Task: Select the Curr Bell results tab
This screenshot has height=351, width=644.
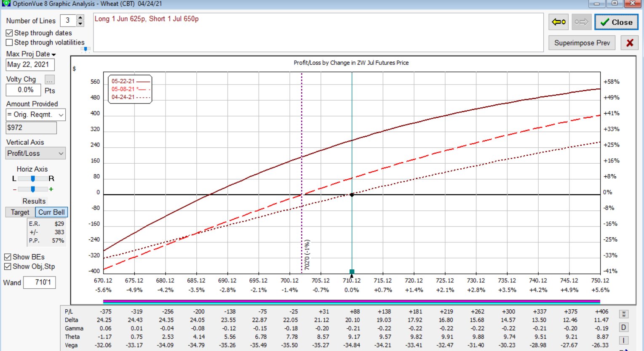Action: click(x=51, y=212)
